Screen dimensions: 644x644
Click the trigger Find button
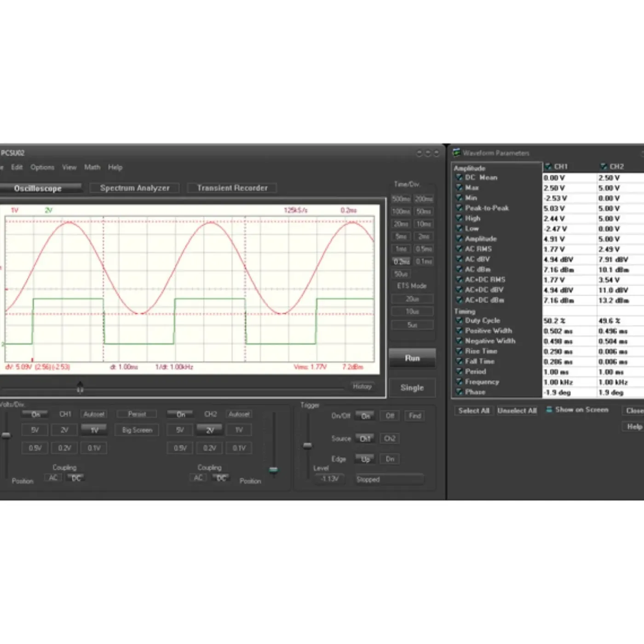(415, 416)
